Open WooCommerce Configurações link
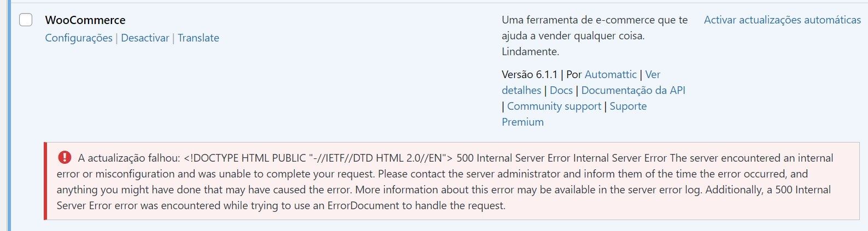The height and width of the screenshot is (231, 868). (x=79, y=38)
